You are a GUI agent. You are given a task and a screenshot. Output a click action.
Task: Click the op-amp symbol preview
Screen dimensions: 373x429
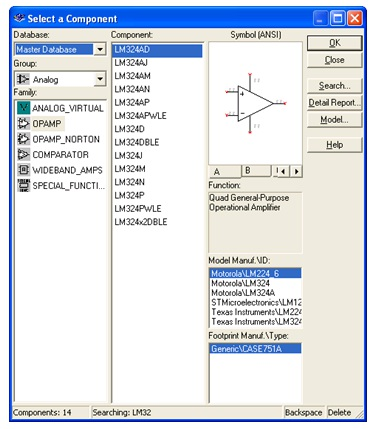[255, 104]
